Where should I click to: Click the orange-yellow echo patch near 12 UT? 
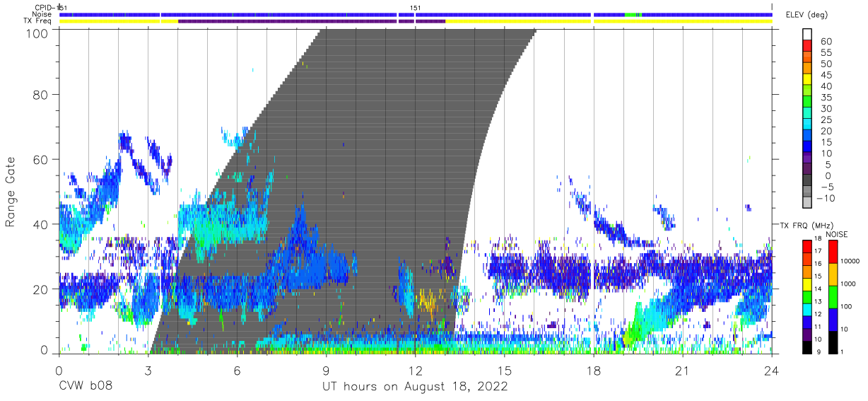[x=426, y=302]
